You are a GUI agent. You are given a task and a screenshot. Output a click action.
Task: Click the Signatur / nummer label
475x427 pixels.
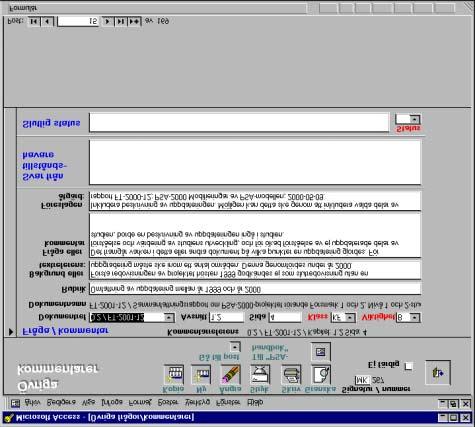click(376, 389)
